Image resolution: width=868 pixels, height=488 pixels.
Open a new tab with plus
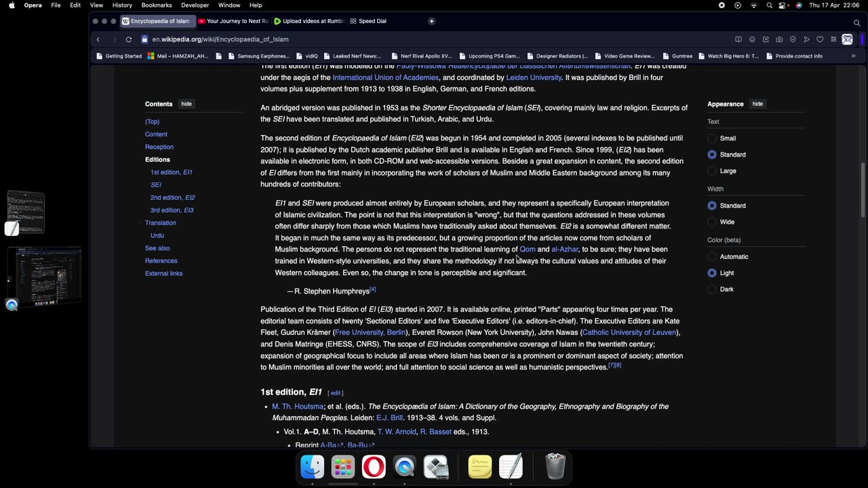click(431, 21)
